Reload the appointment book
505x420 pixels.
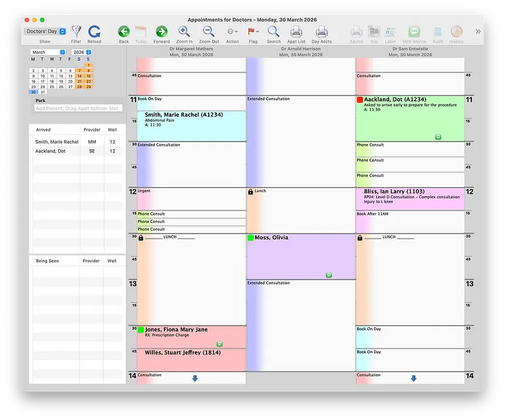coord(94,31)
